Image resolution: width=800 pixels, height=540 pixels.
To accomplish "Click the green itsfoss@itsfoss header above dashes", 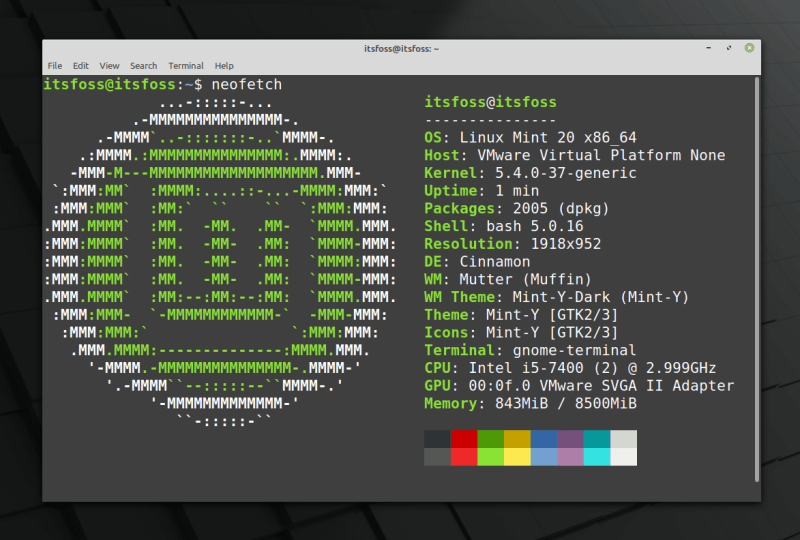I will tap(490, 102).
